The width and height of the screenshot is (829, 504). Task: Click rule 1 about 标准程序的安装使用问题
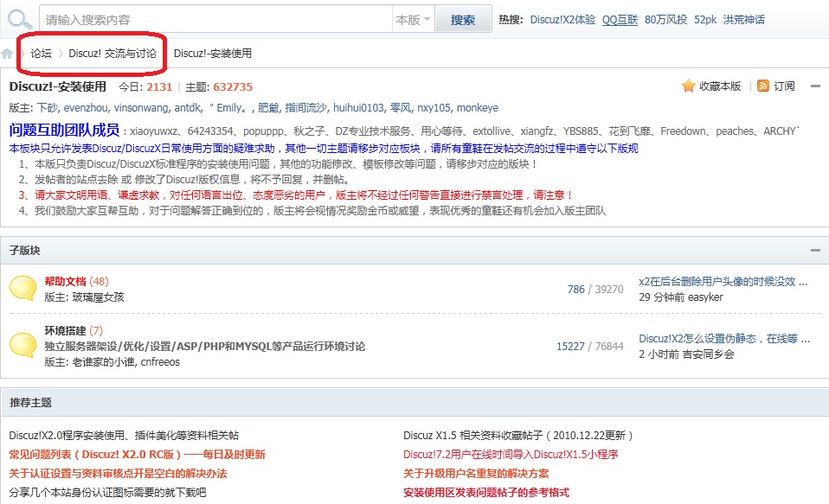279,163
